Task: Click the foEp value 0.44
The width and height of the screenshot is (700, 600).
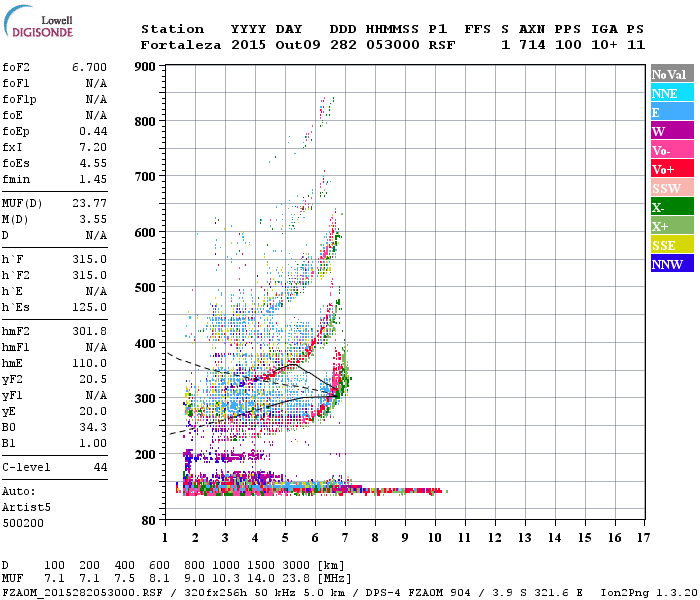Action: (x=93, y=131)
